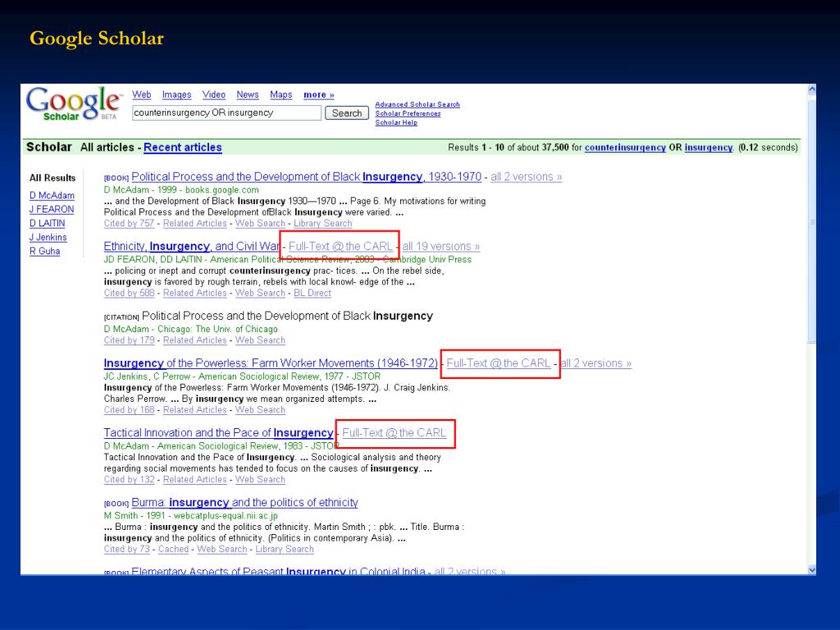Click Web Search for the Cited by 179 citation
840x630 pixels.
click(260, 340)
